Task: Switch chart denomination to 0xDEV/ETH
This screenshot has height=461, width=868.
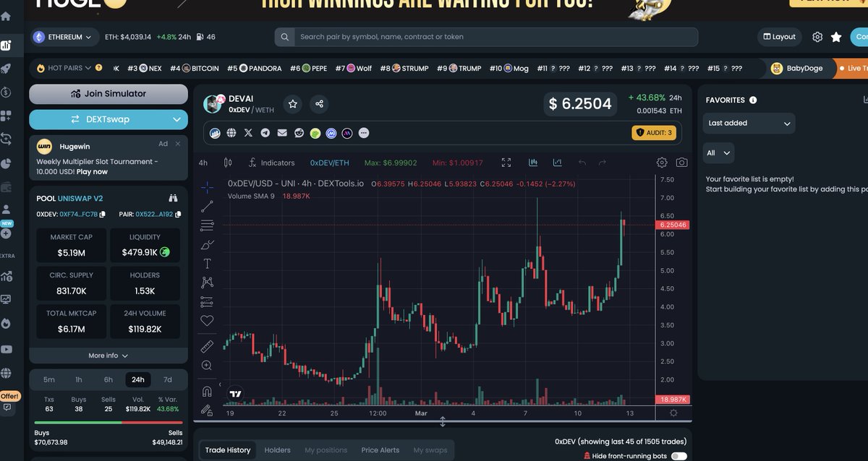Action: (330, 163)
